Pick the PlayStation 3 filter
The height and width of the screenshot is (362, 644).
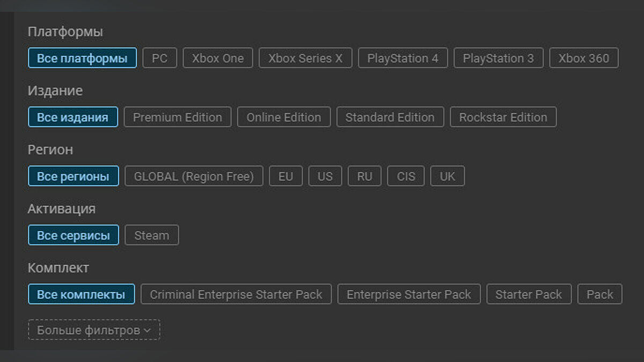499,58
